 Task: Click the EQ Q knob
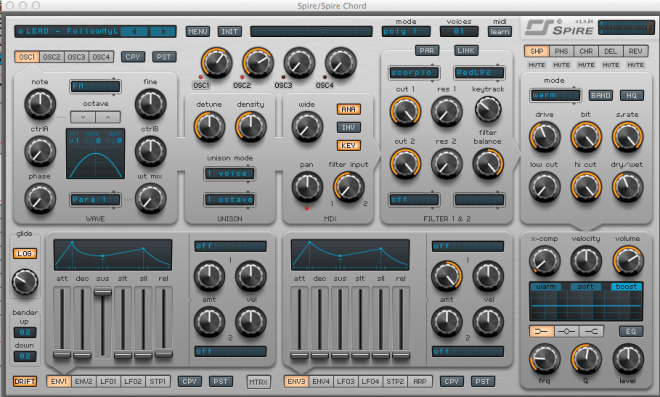[x=585, y=359]
